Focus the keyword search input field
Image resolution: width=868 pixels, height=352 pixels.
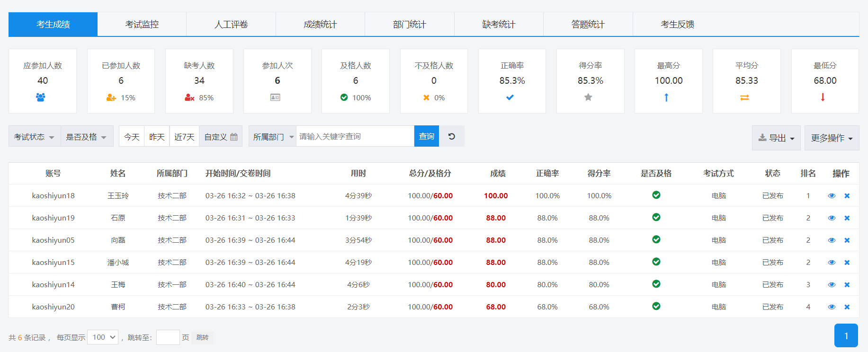click(355, 137)
